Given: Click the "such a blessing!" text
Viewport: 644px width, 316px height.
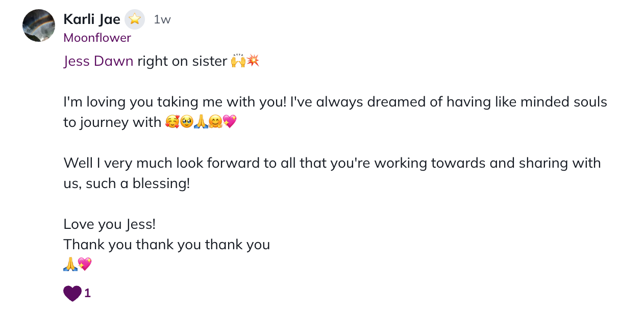Looking at the screenshot, I should [138, 183].
